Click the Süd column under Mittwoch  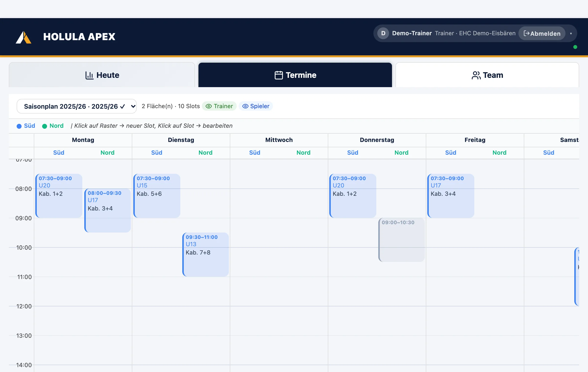click(x=255, y=153)
